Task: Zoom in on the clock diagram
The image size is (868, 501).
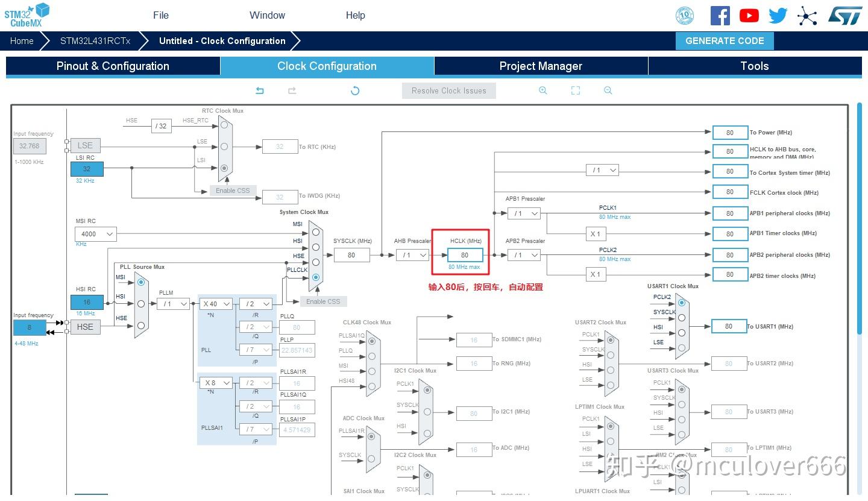Action: (543, 90)
